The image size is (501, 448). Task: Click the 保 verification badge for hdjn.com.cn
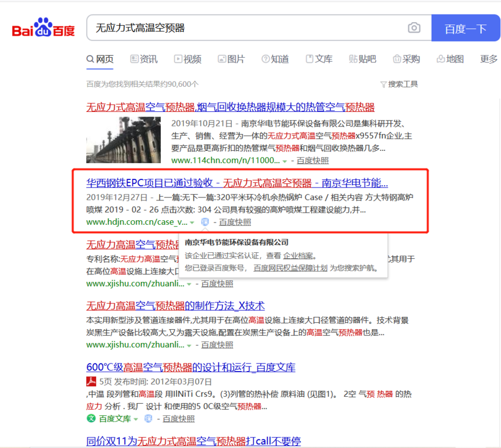[205, 222]
